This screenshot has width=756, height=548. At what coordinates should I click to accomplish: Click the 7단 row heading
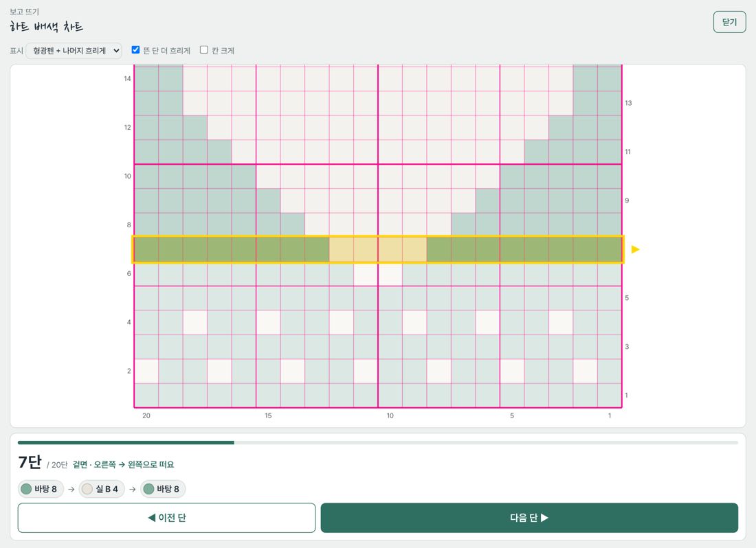tap(30, 462)
